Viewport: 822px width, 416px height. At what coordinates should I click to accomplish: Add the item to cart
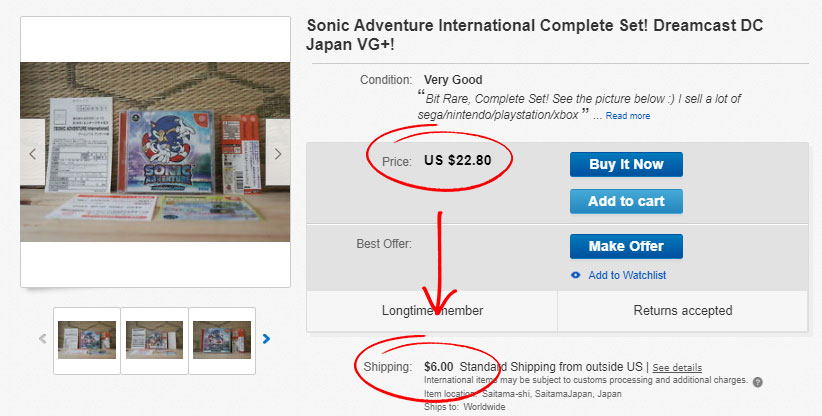click(x=626, y=201)
